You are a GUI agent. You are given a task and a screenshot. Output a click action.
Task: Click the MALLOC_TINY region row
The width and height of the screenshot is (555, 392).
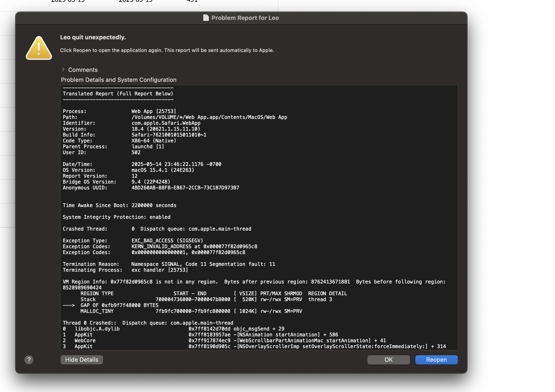191,311
